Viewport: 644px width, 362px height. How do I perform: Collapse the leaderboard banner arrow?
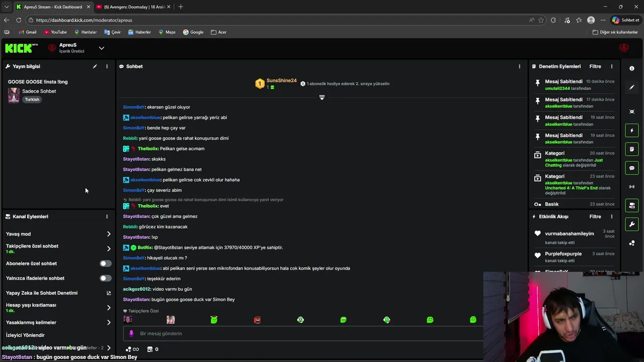coord(322,97)
